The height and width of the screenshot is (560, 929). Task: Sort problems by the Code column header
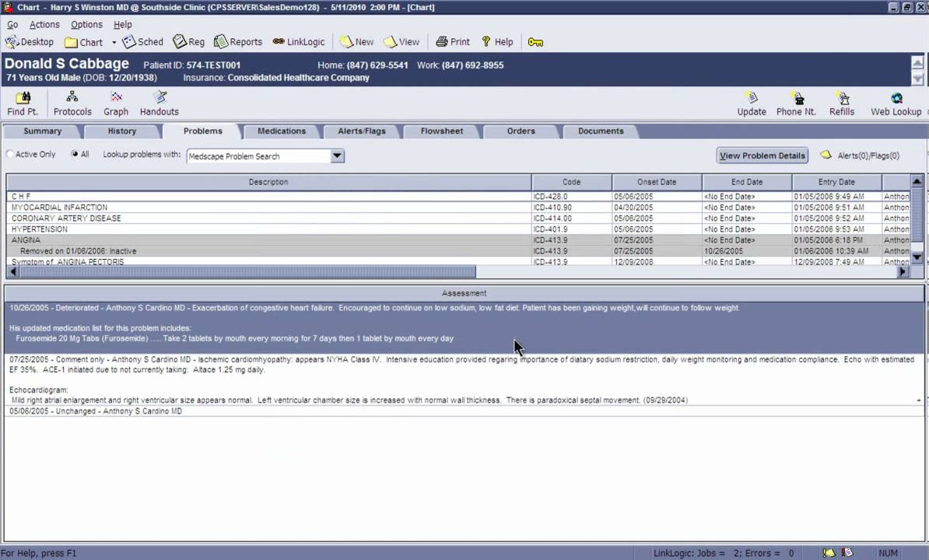pos(571,182)
